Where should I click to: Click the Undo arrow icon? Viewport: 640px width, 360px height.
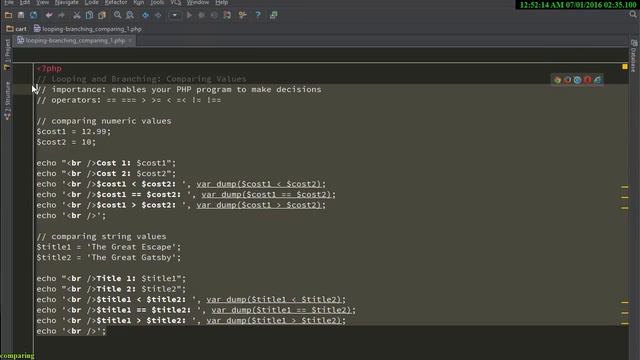(49, 15)
